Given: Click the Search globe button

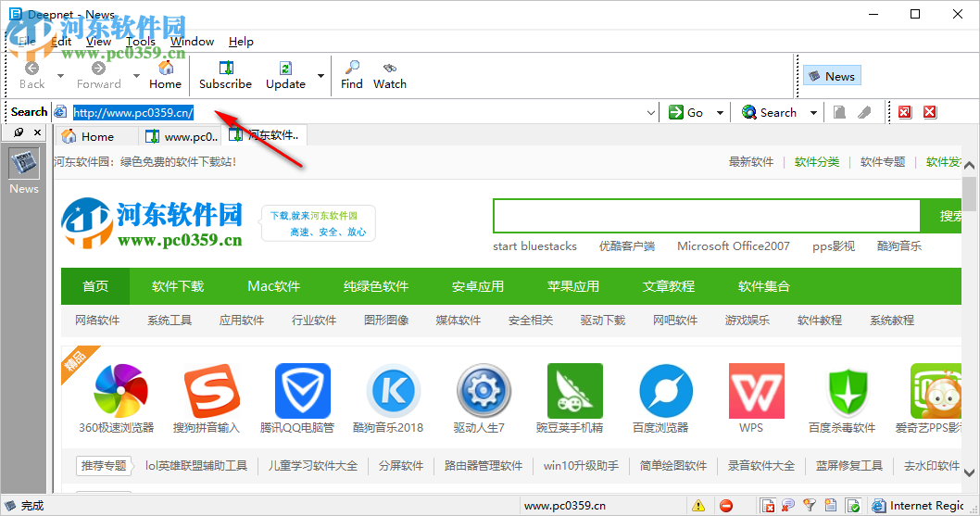Looking at the screenshot, I should 769,113.
